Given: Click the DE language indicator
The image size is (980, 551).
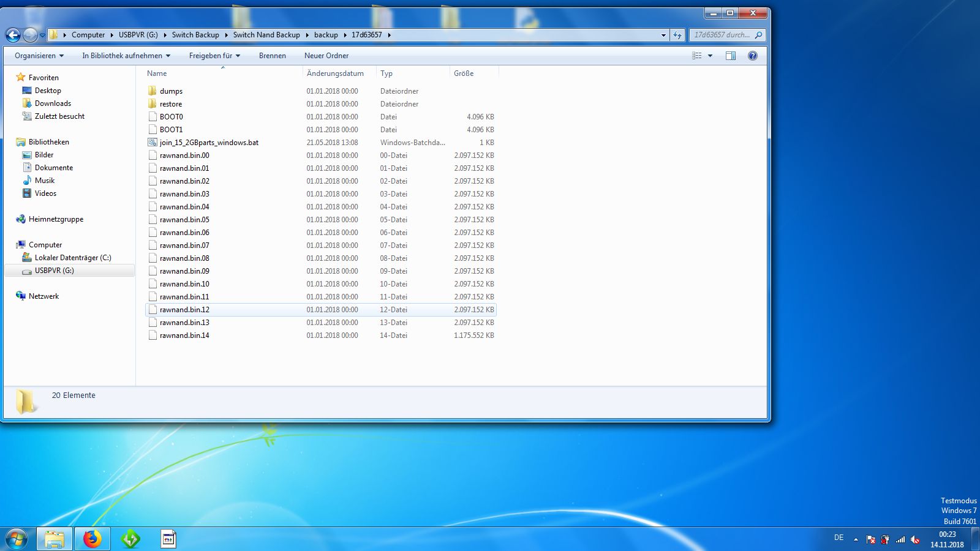Looking at the screenshot, I should (839, 538).
